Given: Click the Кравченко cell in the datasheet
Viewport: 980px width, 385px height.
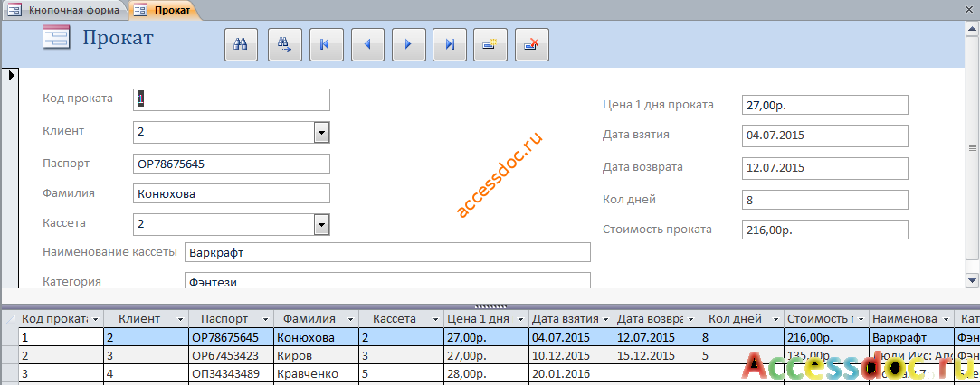Looking at the screenshot, I should [x=316, y=374].
